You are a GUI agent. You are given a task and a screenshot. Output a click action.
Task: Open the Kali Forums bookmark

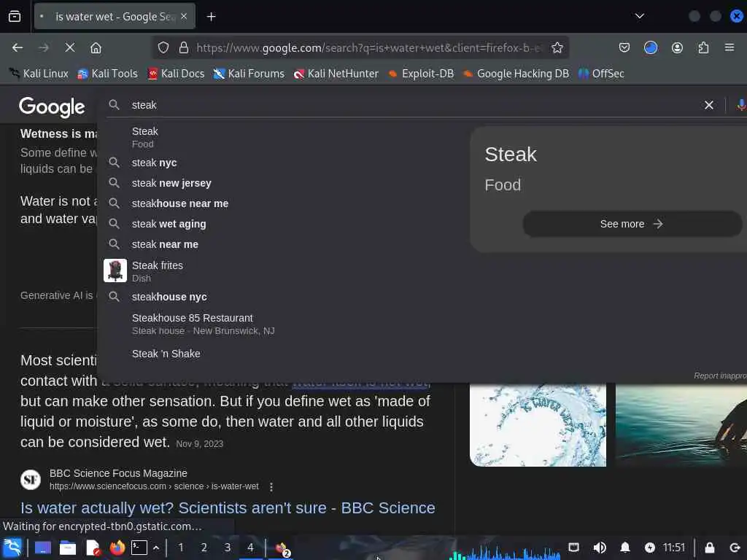pos(249,74)
